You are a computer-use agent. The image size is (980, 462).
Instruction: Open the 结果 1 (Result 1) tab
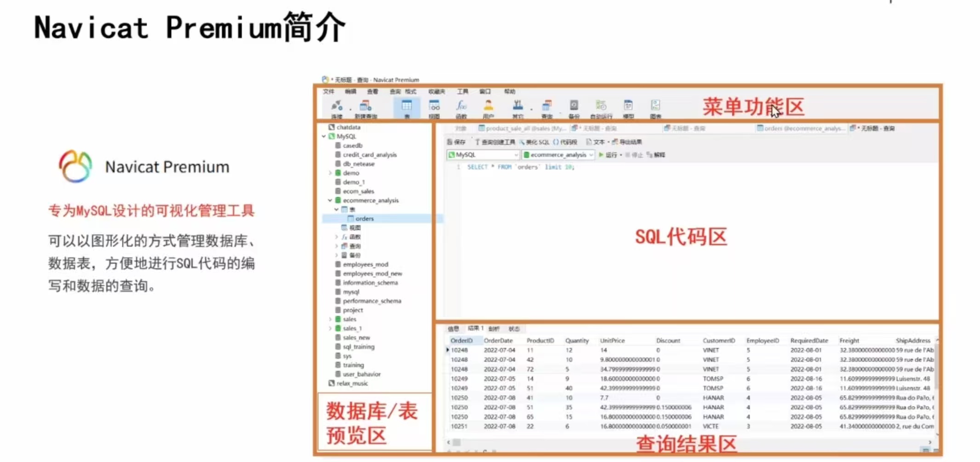pyautogui.click(x=475, y=329)
